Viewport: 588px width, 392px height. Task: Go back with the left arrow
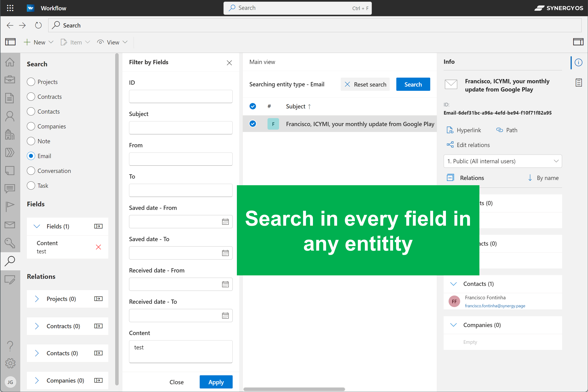[10, 25]
